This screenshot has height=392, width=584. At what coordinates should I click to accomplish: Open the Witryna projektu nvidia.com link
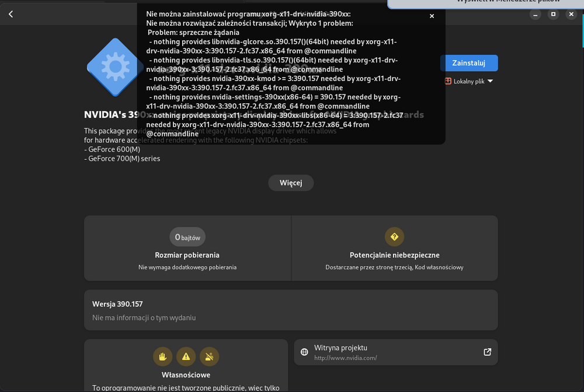point(395,352)
